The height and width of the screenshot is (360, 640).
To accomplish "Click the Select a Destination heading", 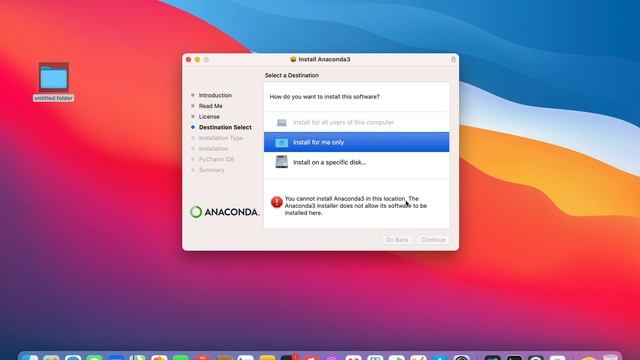I will (292, 75).
